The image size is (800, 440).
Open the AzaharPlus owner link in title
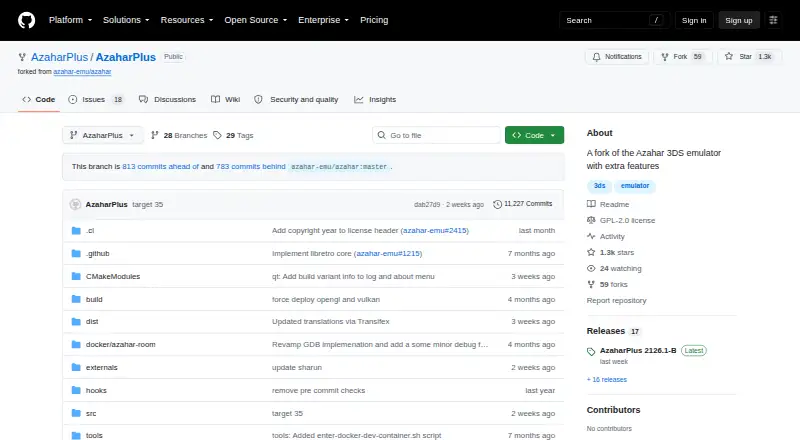[x=59, y=57]
